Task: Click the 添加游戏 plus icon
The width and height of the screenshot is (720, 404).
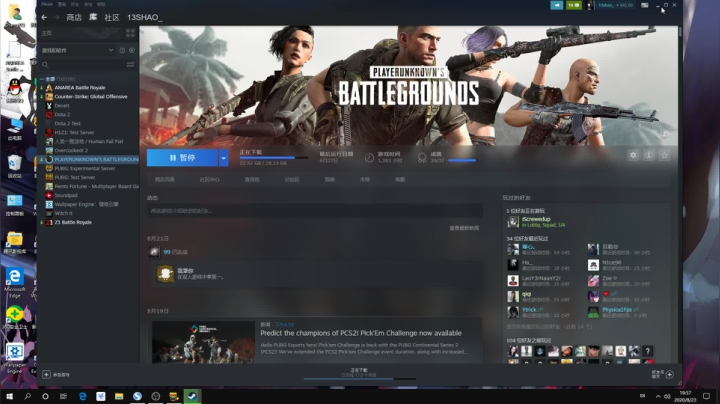Action: [46, 375]
